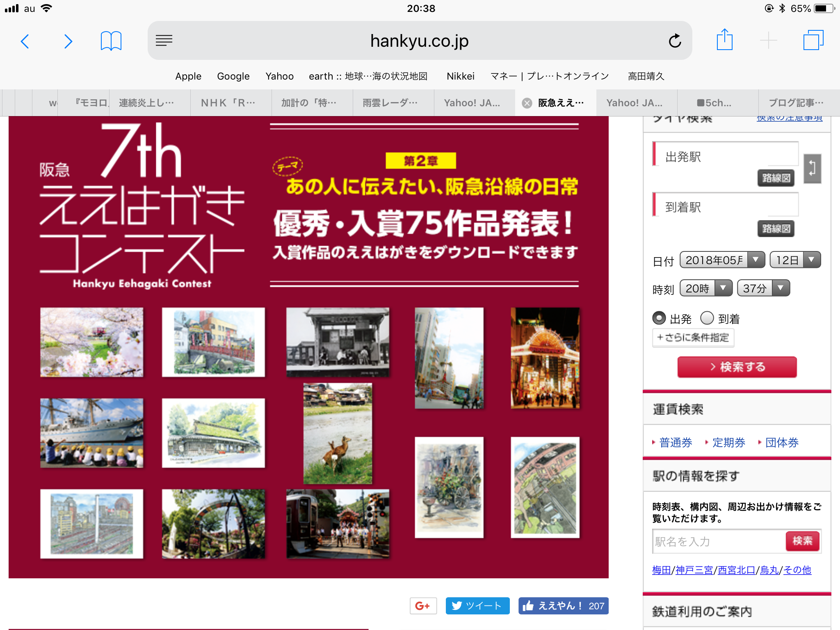
Task: Open the deer by river postcard thumbnail
Action: 338,434
